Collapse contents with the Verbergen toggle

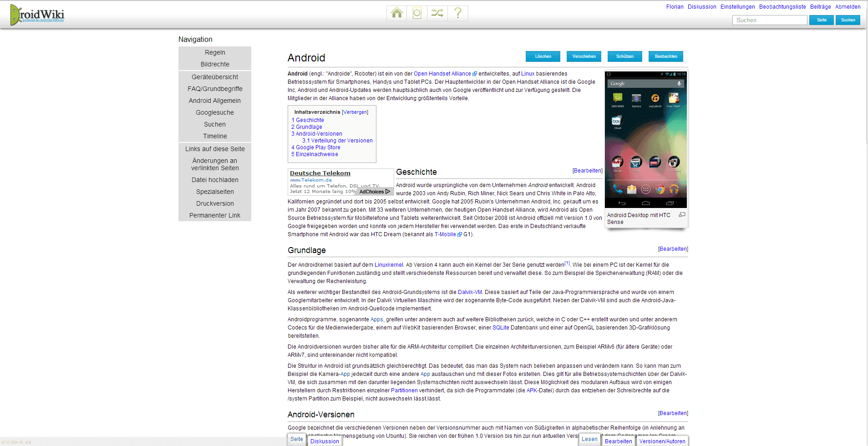355,112
